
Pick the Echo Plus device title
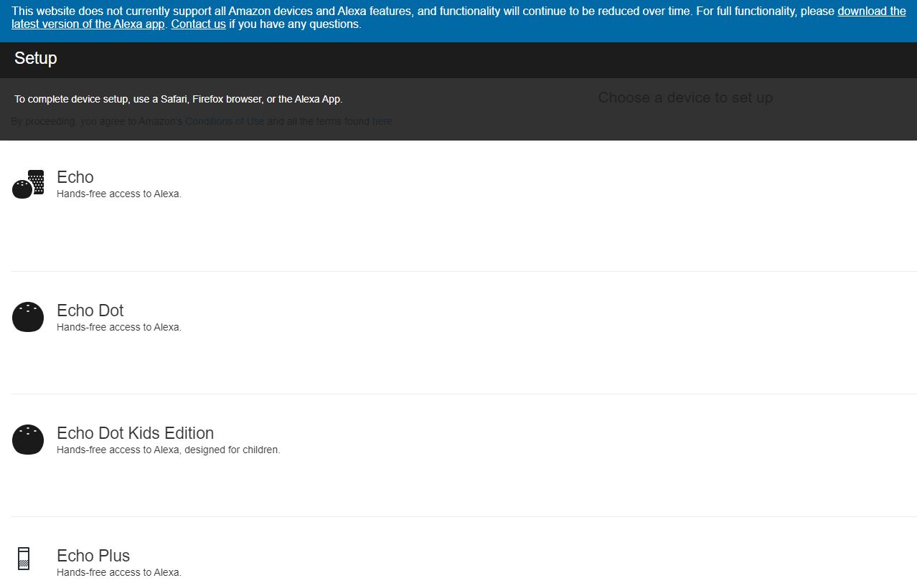point(93,556)
